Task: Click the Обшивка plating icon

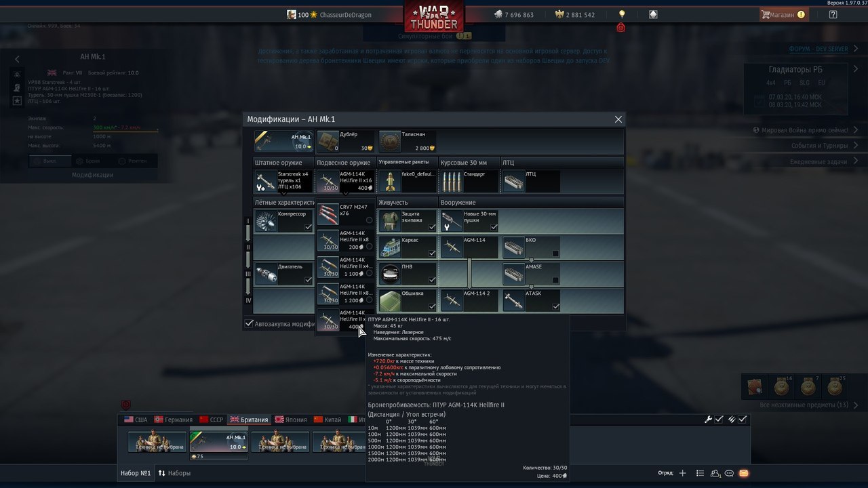Action: (390, 300)
